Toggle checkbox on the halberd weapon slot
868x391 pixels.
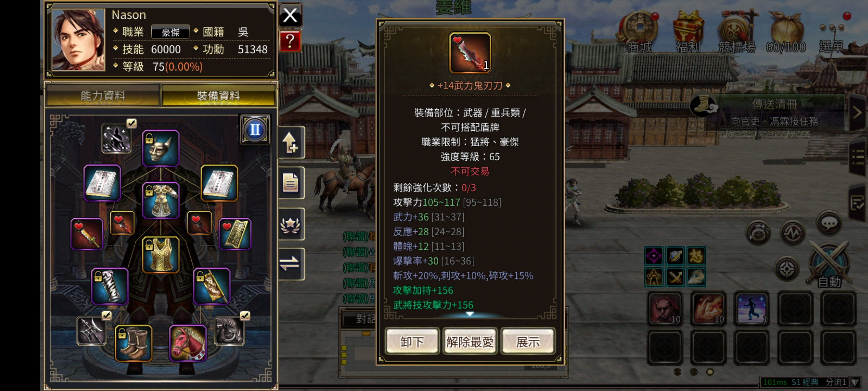pyautogui.click(x=106, y=316)
